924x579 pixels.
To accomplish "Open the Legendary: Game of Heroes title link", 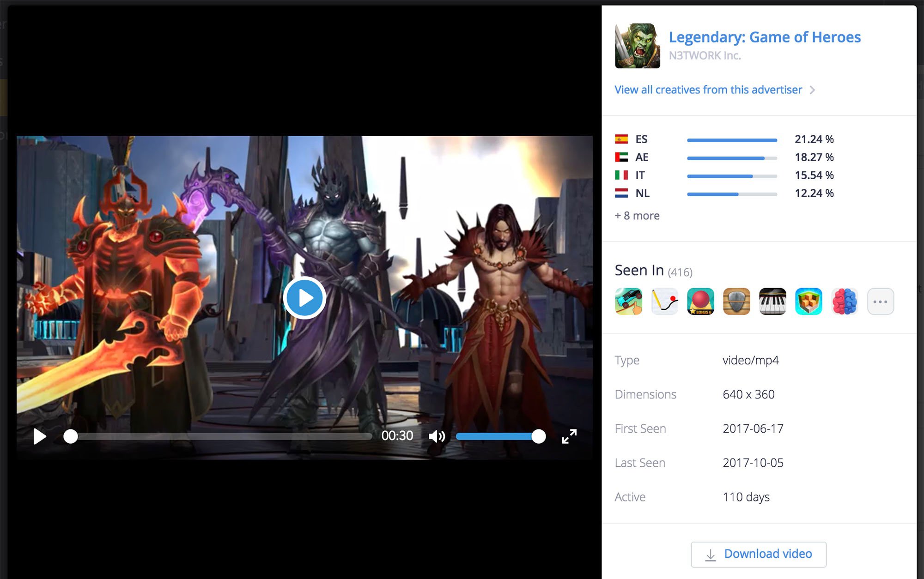I will tap(765, 37).
